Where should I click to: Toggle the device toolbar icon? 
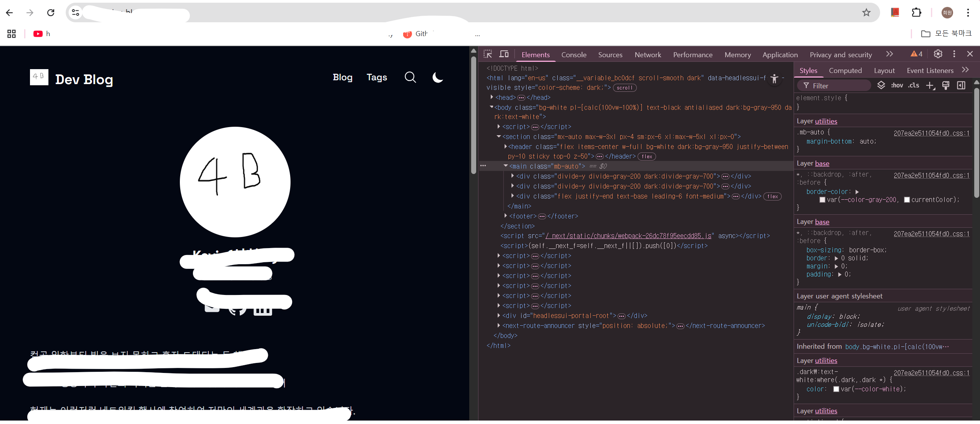(x=504, y=54)
